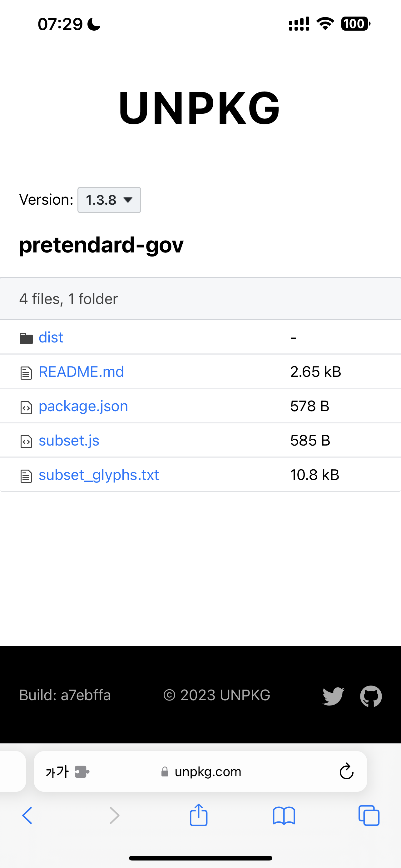Tap the reload icon in the address bar
401x868 pixels.
tap(346, 772)
